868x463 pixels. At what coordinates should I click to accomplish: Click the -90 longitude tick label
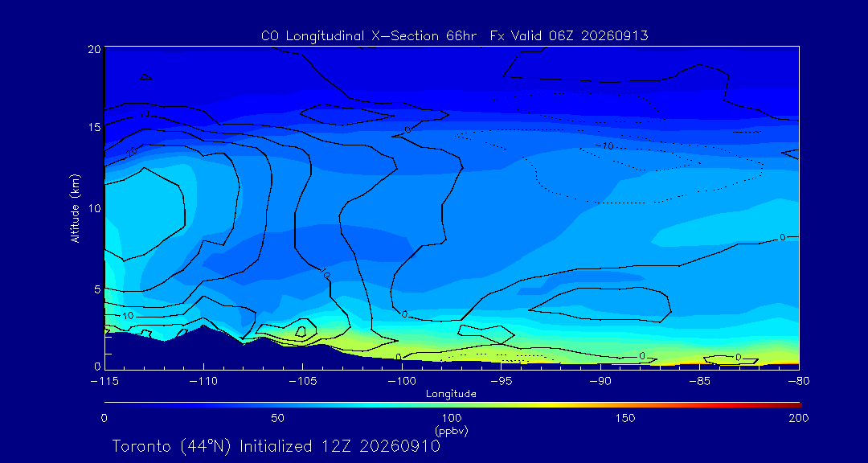point(600,382)
